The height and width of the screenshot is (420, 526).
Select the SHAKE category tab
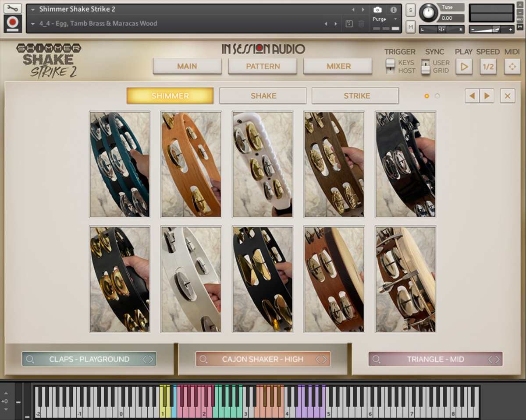(x=263, y=95)
